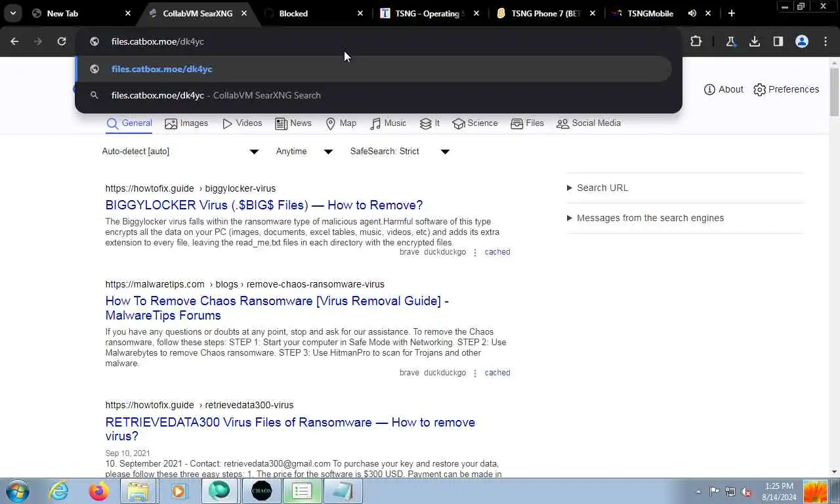Switch to TSNG Phone 7 tab
The image size is (840, 504).
(545, 13)
